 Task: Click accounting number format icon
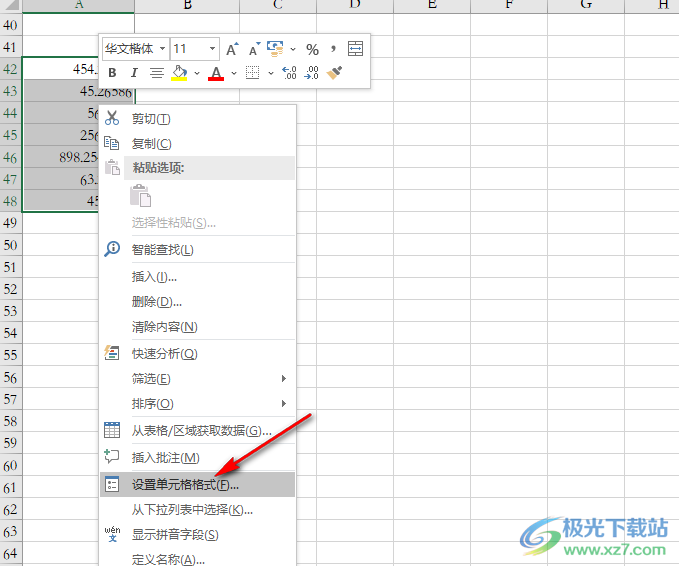click(275, 49)
